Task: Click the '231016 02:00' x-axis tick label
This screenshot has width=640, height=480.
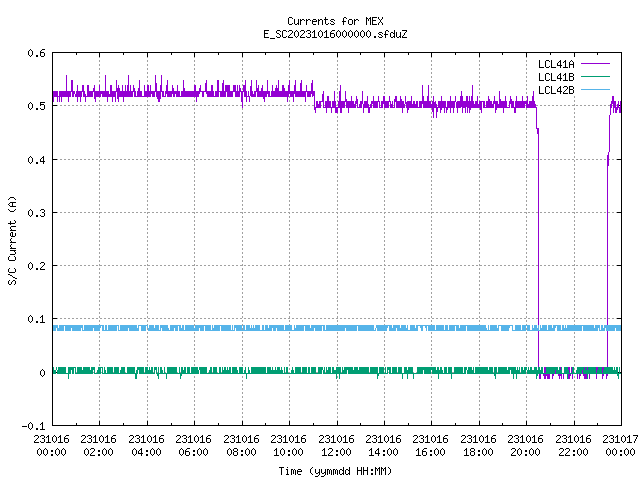Action: [x=99, y=446]
